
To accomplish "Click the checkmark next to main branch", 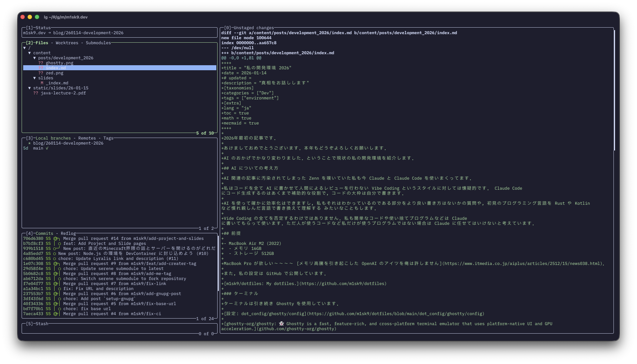I will (47, 148).
